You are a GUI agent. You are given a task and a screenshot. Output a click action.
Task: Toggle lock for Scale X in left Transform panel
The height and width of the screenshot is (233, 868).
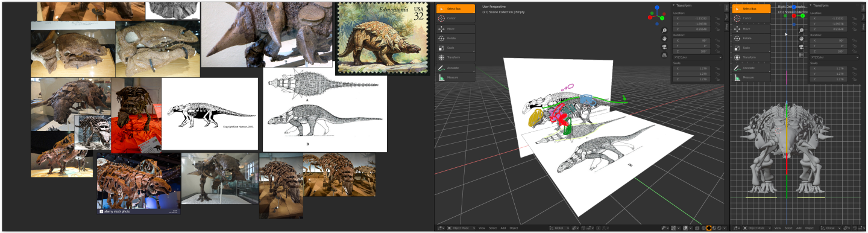click(717, 68)
